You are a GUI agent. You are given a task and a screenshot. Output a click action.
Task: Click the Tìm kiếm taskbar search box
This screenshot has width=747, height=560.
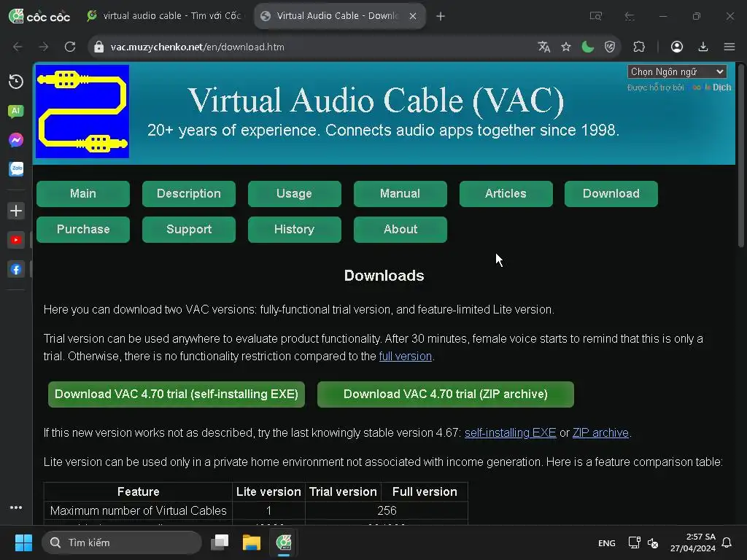tap(122, 542)
